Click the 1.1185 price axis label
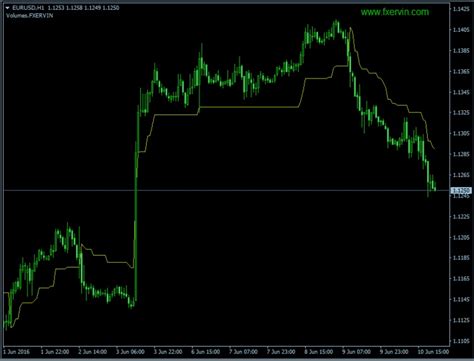This screenshot has width=474, height=361. tap(461, 258)
